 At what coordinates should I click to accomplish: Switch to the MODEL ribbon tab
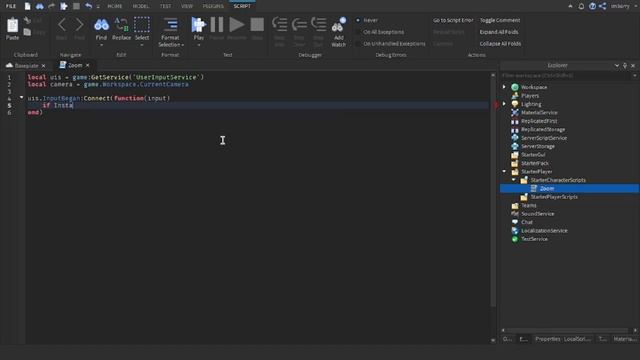(x=141, y=6)
